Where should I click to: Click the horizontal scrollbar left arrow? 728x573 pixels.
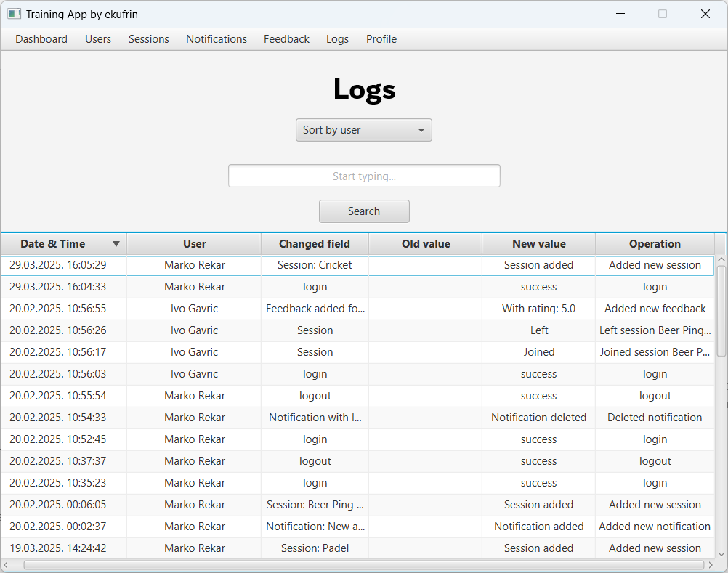(6, 565)
